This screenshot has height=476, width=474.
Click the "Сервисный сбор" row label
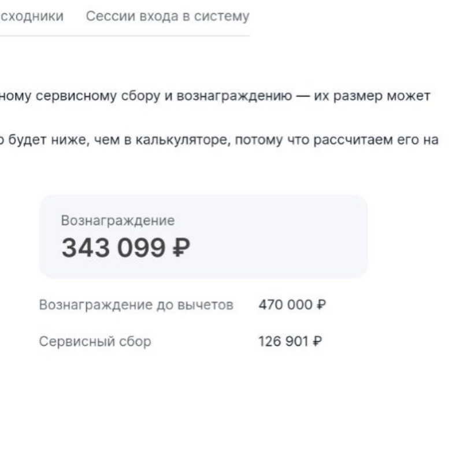click(x=95, y=341)
